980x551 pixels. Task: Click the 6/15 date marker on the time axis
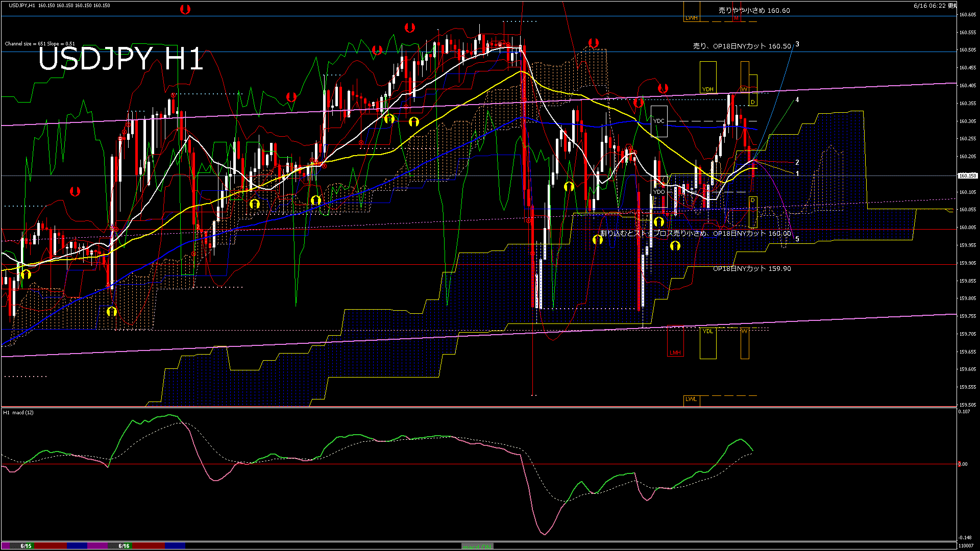26,546
